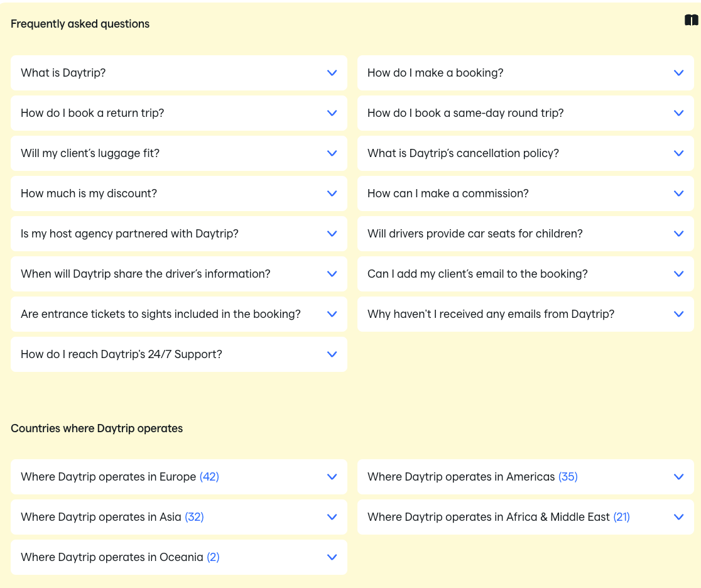
Task: Expand 'Can I add my client's email' question
Action: pos(525,274)
